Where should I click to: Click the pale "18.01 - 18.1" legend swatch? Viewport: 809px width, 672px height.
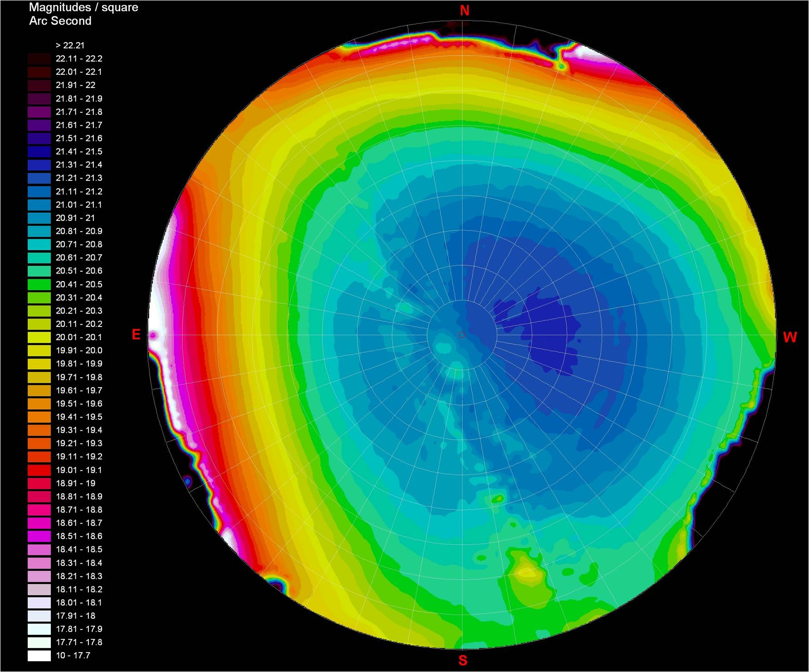click(39, 604)
